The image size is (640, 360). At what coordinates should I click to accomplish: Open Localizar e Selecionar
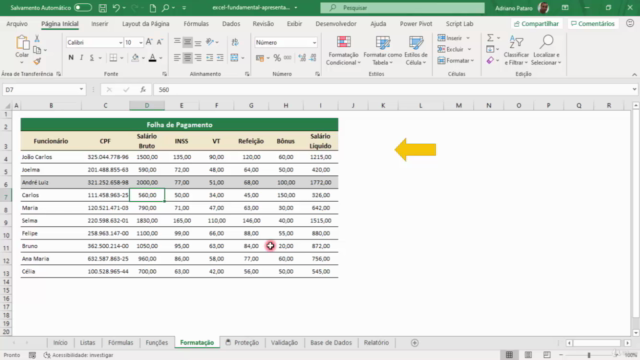(x=546, y=51)
